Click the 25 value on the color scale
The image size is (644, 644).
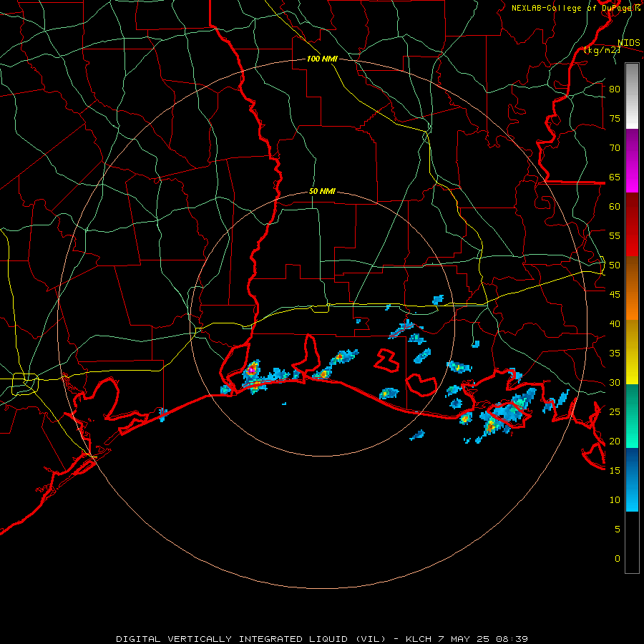point(615,412)
